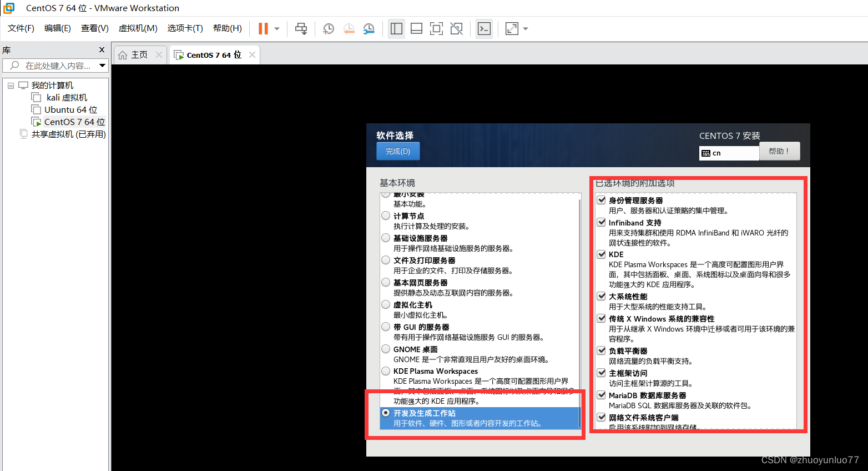Screen dimensions: 868x471
Task: Click the cn keyboard layout indicator
Action: [x=729, y=153]
